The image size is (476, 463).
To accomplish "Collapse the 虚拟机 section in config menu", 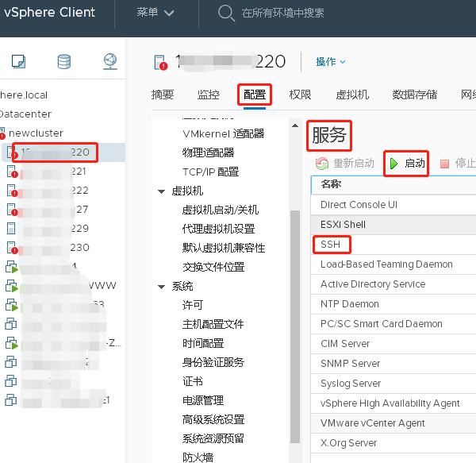I will click(162, 191).
